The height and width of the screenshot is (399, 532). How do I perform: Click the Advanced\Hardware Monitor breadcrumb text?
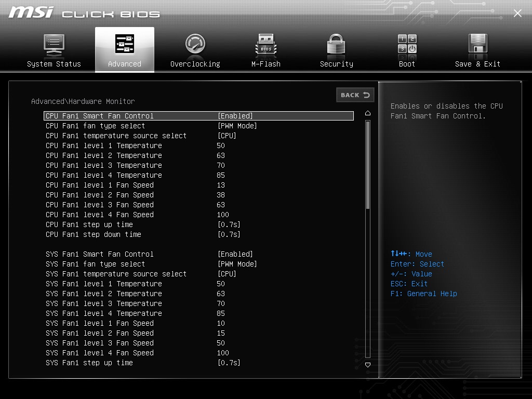click(83, 101)
